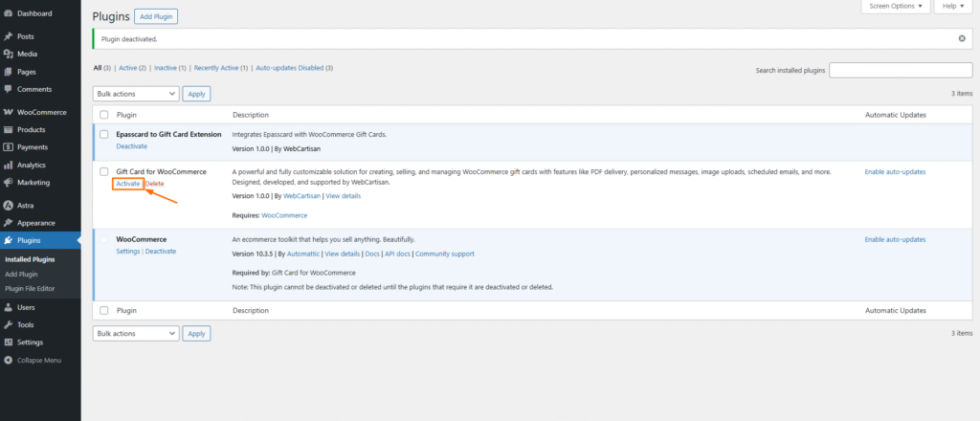Open the top Bulk actions dropdown
Screen dimensions: 980x421
coord(136,94)
